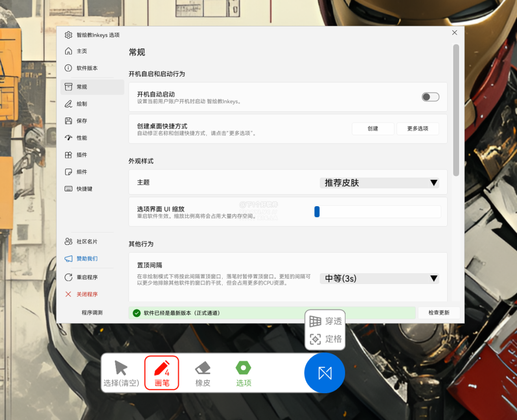Click the green checkmark update status icon
517x420 pixels.
pos(136,313)
